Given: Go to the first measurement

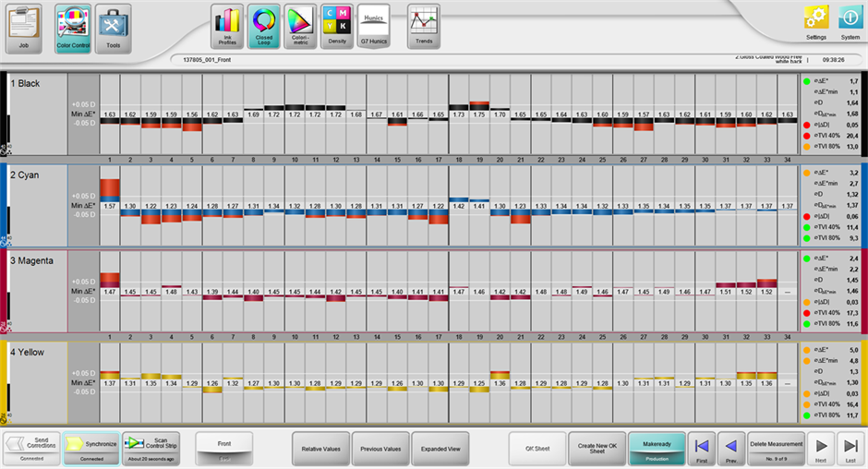Looking at the screenshot, I should click(x=702, y=449).
